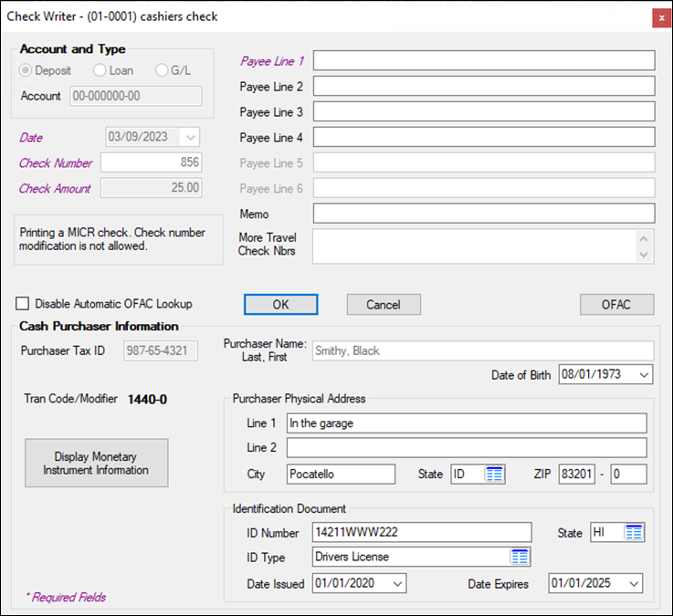Open the purchaser address State lookup list icon
This screenshot has height=616, width=673.
pos(494,474)
